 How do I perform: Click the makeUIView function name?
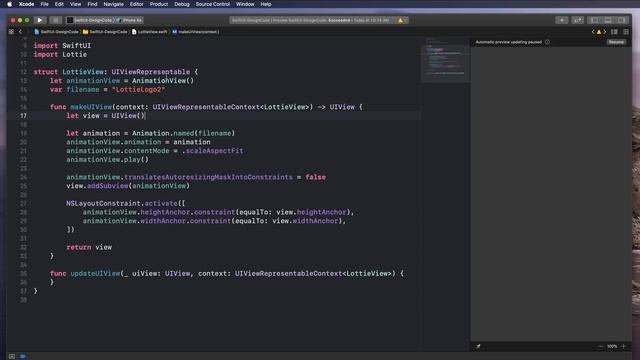(x=91, y=107)
